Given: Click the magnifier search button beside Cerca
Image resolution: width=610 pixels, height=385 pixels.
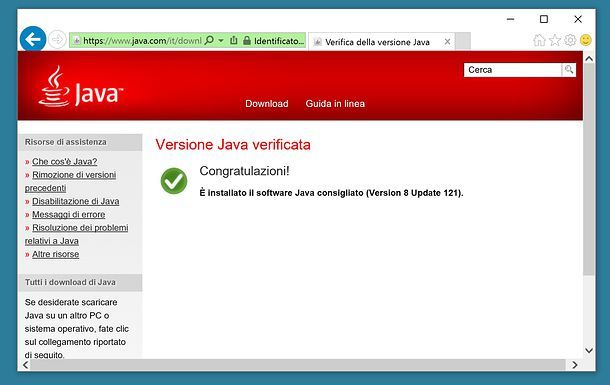Looking at the screenshot, I should (x=569, y=70).
